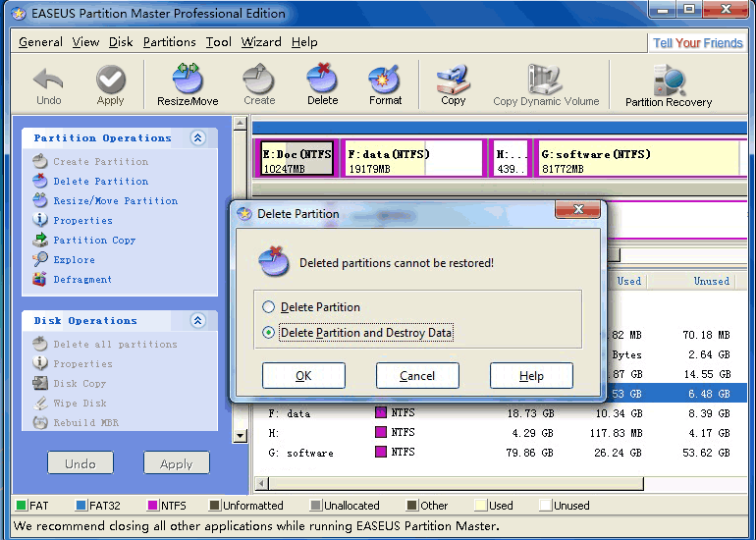Click the Resize/Move Partition sidebar label

point(115,200)
